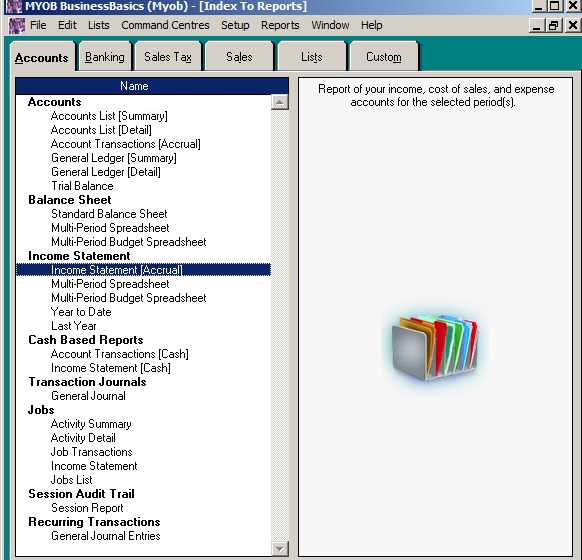Image resolution: width=582 pixels, height=560 pixels.
Task: Minimize the inner Index To Reports window
Action: pyautogui.click(x=536, y=25)
